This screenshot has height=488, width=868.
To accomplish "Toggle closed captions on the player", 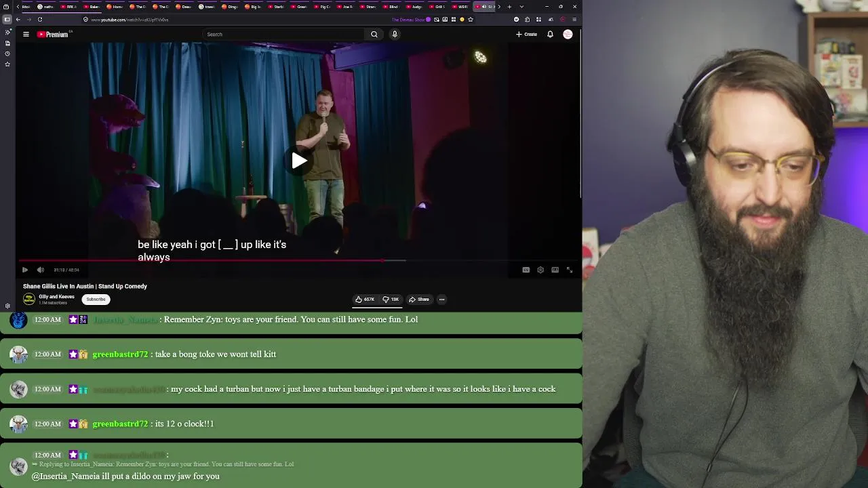I will point(526,270).
